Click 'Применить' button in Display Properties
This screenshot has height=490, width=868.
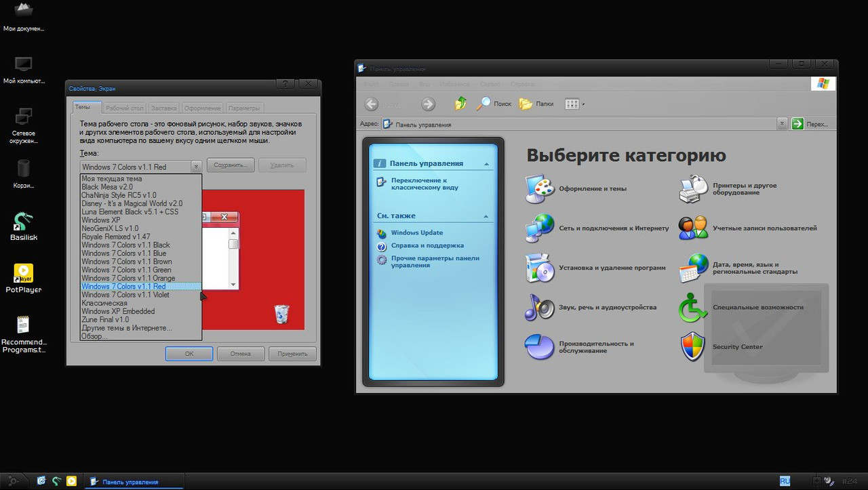click(x=292, y=353)
